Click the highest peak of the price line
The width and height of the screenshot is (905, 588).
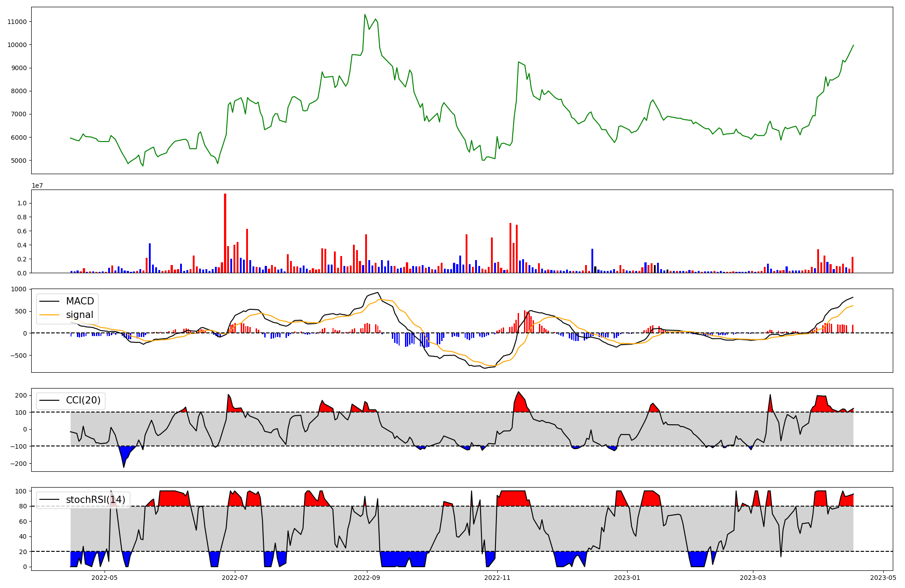[365, 14]
